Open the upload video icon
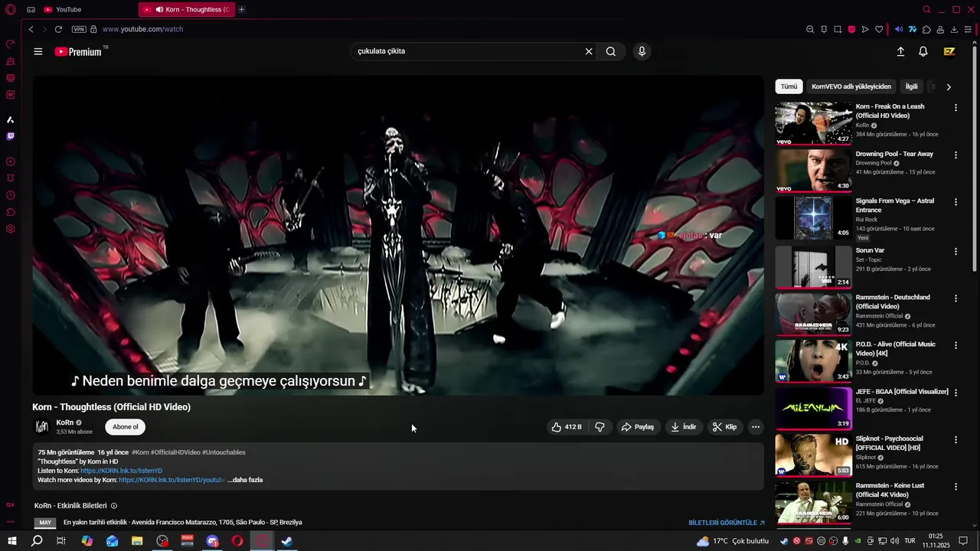The width and height of the screenshot is (980, 551). [900, 51]
